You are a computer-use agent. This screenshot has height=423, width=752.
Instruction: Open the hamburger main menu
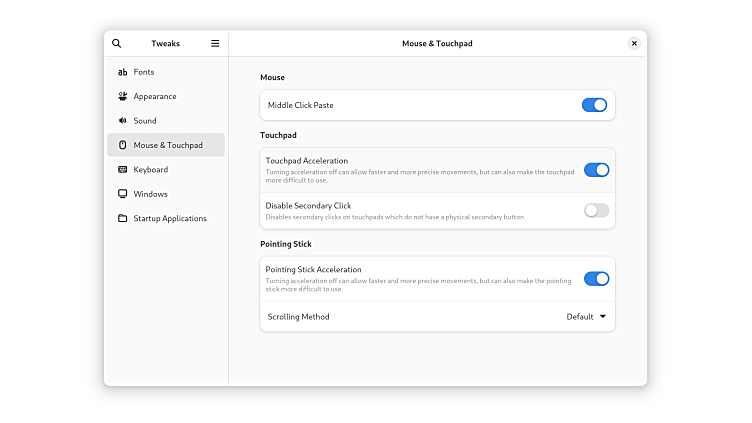pyautogui.click(x=215, y=44)
